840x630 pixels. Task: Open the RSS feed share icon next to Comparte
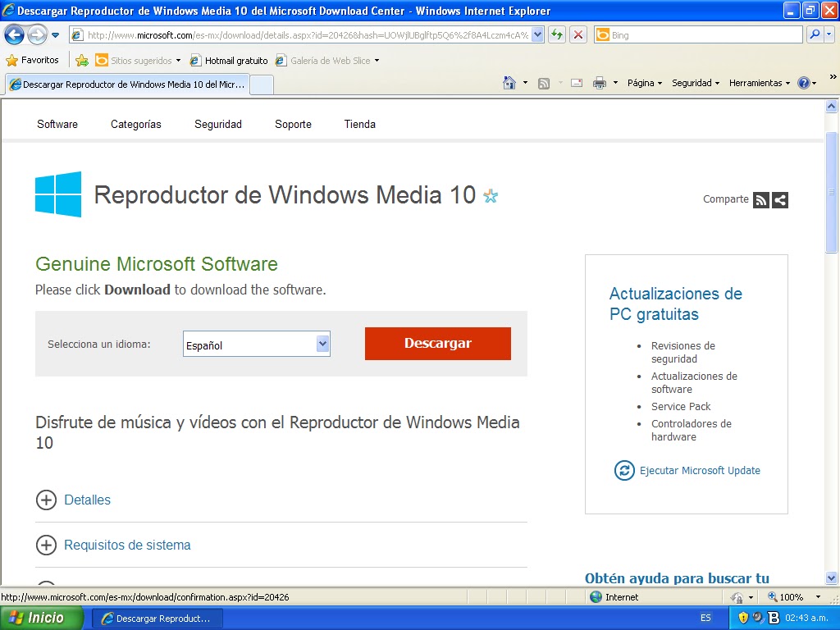(761, 199)
